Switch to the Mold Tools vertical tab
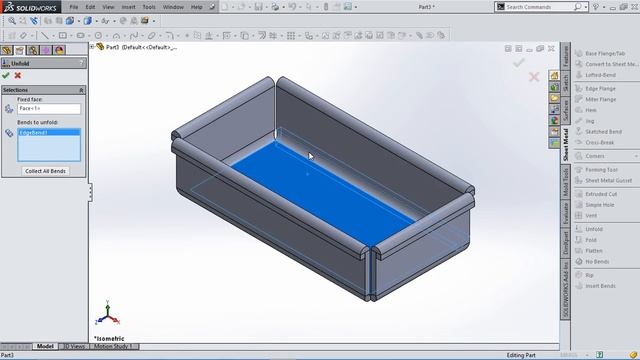 [565, 182]
